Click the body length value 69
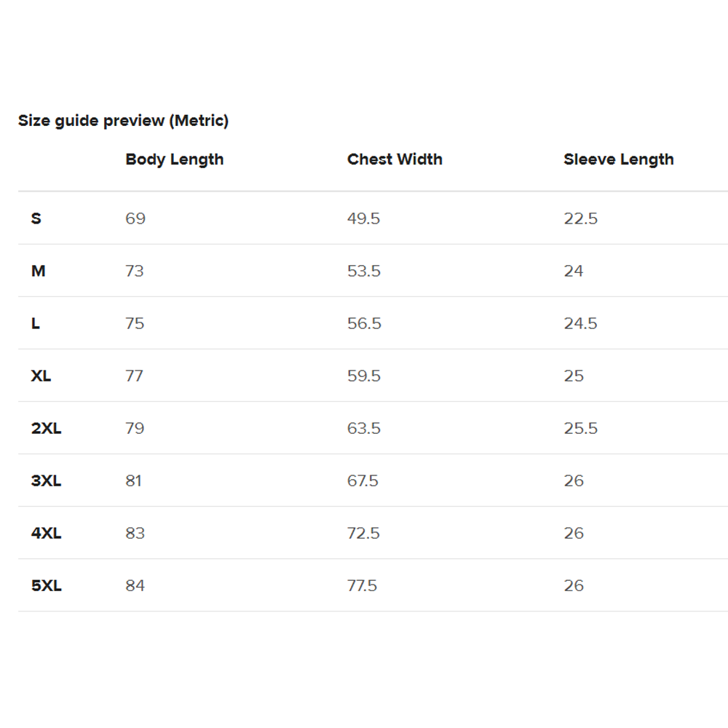Screen dimensions: 728x728 point(135,218)
